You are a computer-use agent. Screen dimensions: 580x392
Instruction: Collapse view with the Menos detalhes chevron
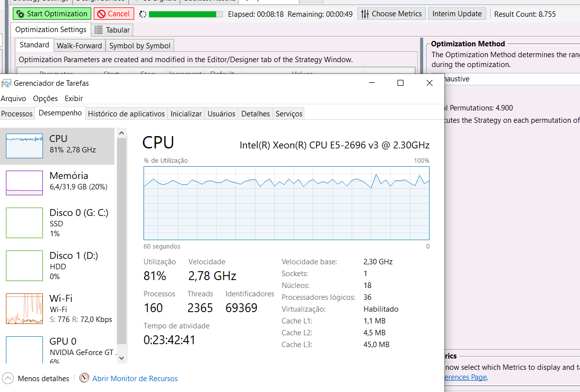point(8,378)
